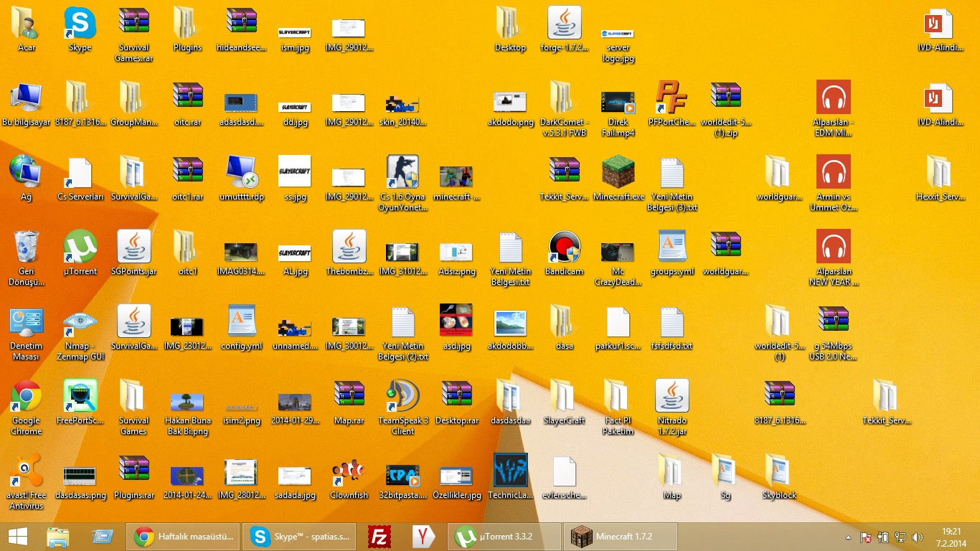Open the Skyblock folder
The width and height of the screenshot is (980, 551).
click(779, 478)
